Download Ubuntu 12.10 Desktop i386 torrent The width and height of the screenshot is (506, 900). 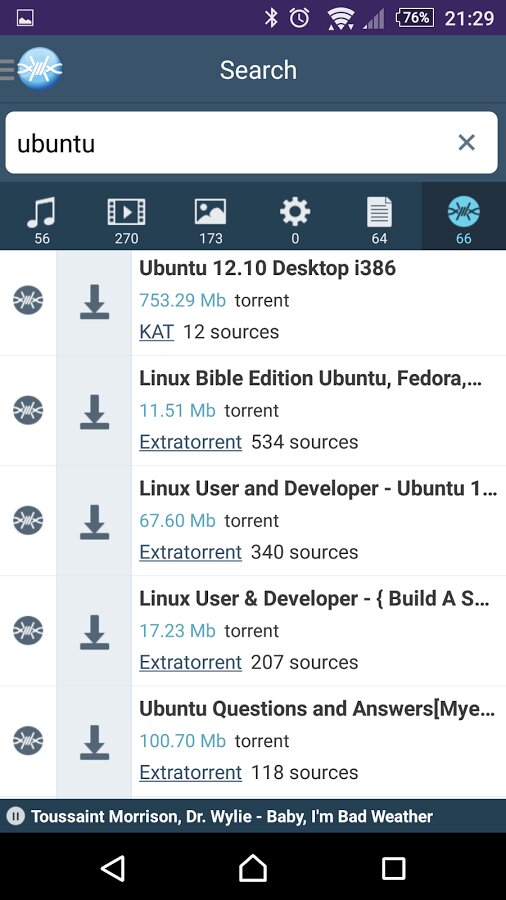pyautogui.click(x=94, y=302)
